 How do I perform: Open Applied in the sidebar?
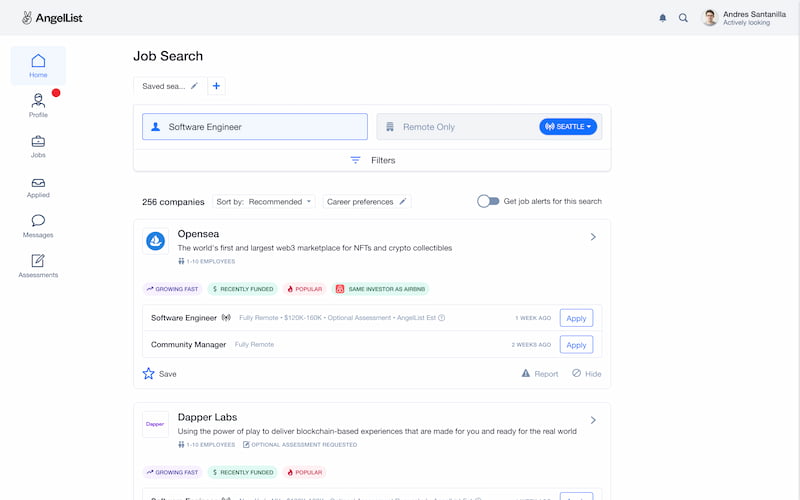coord(38,188)
